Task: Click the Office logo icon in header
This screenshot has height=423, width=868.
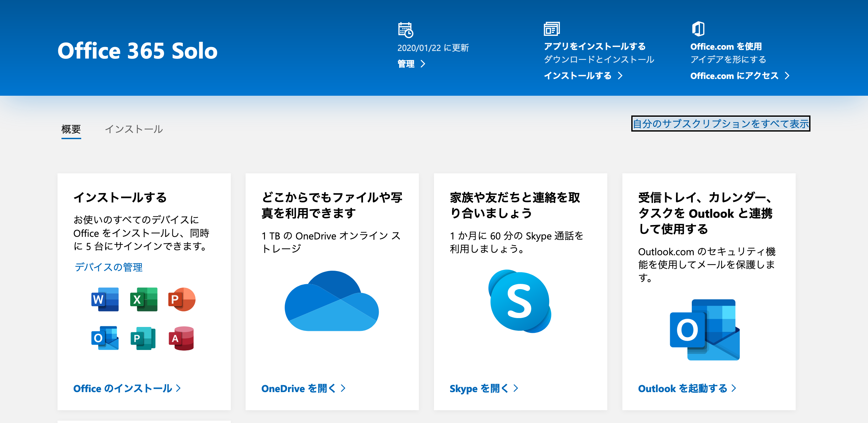Action: 698,29
